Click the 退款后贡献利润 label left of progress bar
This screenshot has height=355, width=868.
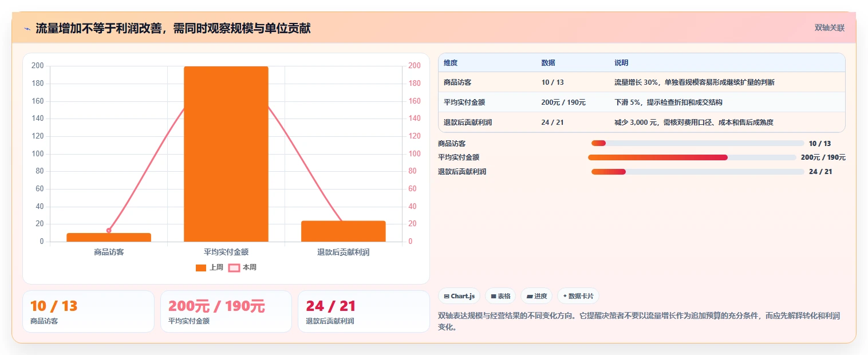(462, 172)
